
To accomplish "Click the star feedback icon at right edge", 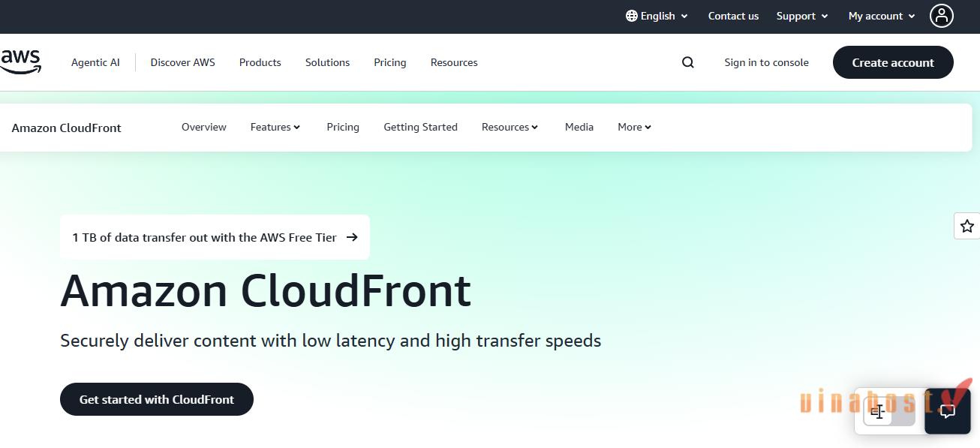I will [x=967, y=226].
